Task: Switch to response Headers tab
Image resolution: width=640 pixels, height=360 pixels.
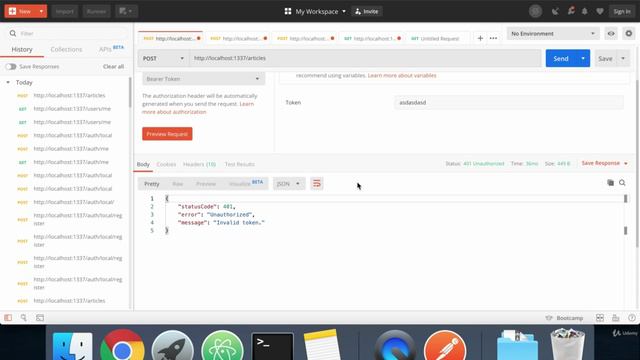Action: pos(199,164)
